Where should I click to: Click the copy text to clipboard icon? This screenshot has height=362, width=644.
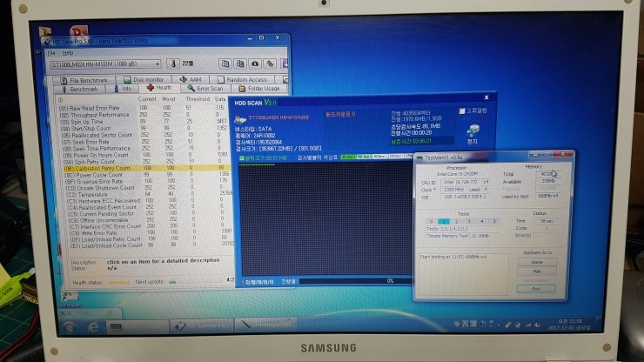(225, 64)
